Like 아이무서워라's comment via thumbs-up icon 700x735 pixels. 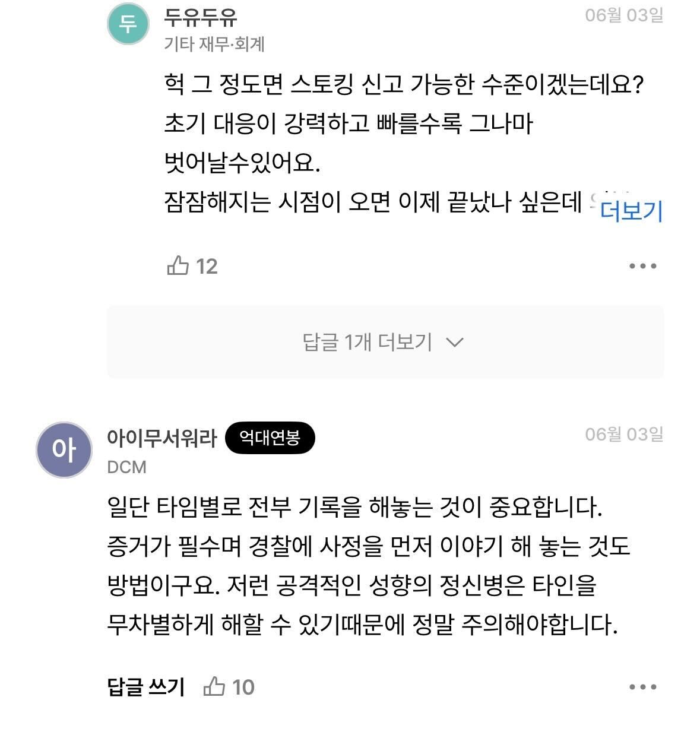214,687
